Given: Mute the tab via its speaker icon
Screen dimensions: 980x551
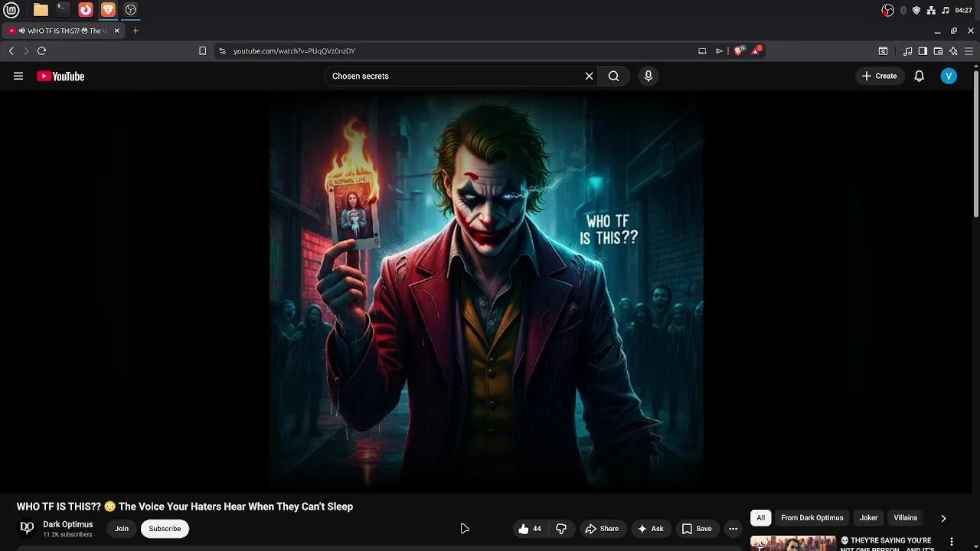Looking at the screenshot, I should [x=21, y=31].
